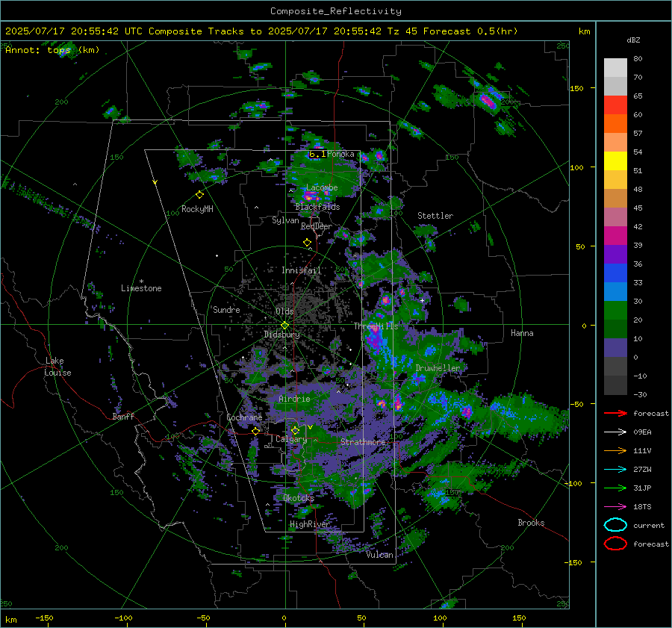Click the magenta 18TS arrow legend icon
This screenshot has width=672, height=628.
click(615, 507)
